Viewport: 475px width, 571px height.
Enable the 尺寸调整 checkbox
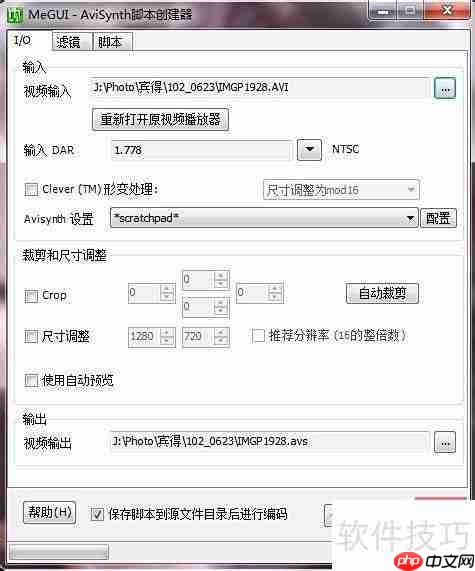[31, 336]
